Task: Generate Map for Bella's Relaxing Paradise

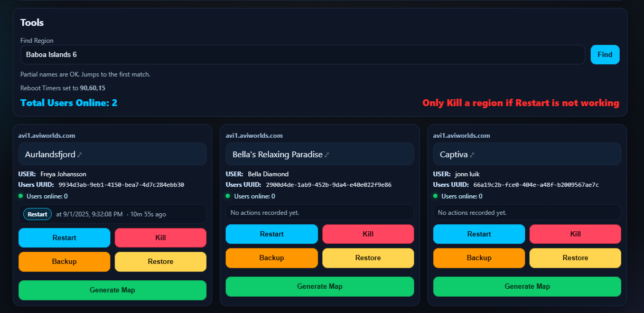Action: point(320,286)
